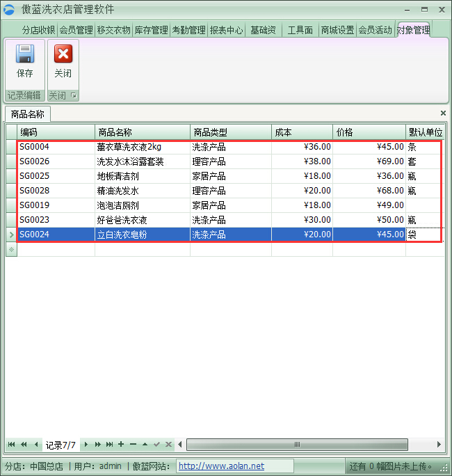Go to last record navigator button
This screenshot has width=452, height=476.
[109, 445]
